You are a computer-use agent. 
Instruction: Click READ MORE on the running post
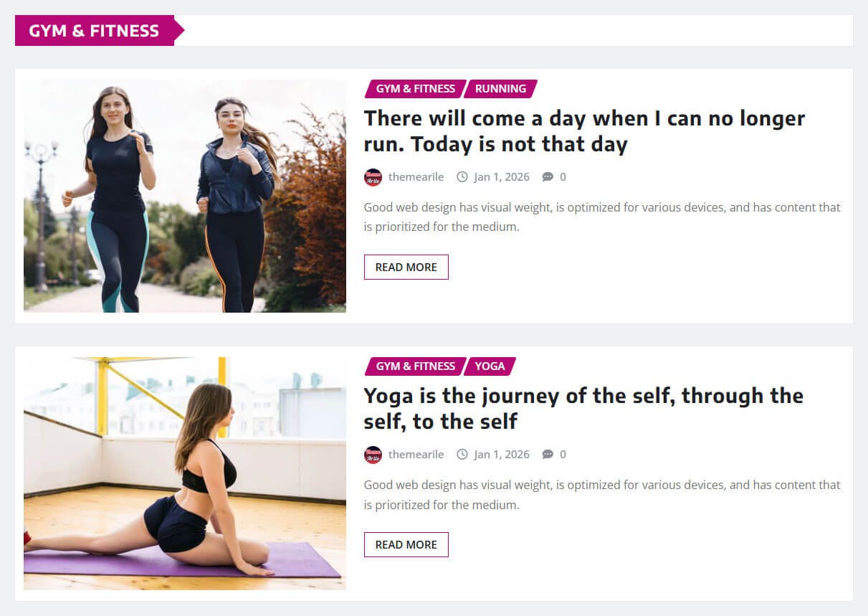coord(406,267)
